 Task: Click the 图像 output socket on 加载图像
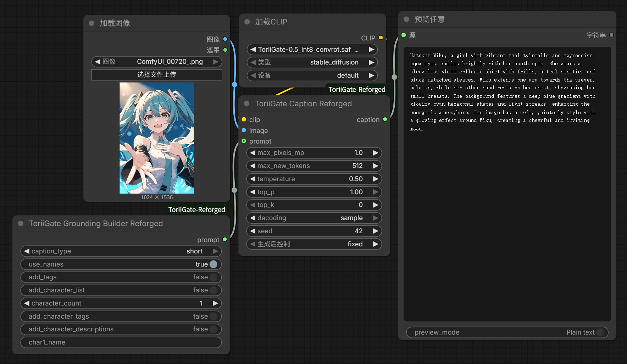225,39
